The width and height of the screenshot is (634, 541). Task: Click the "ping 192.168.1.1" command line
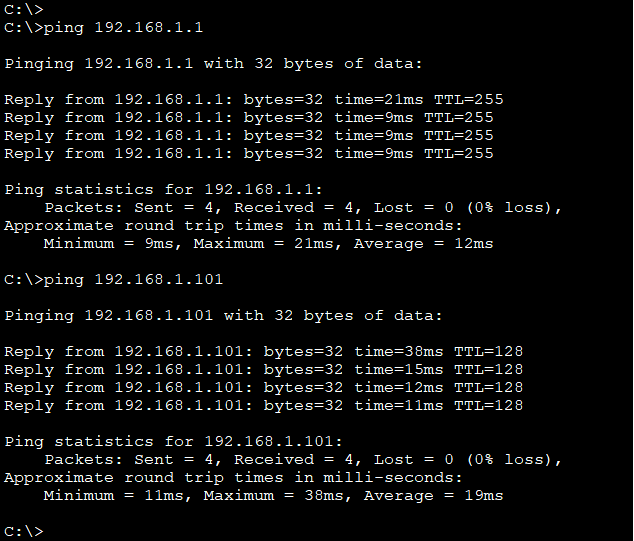pyautogui.click(x=104, y=27)
